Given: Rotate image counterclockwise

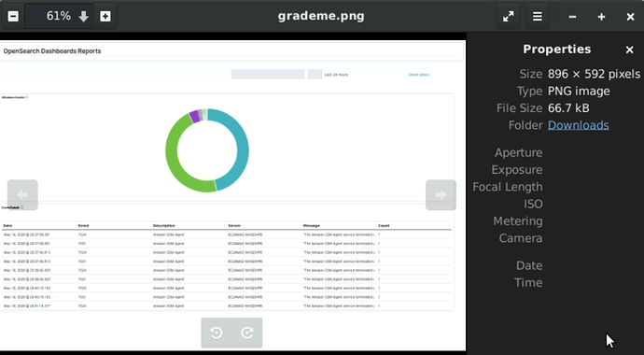Looking at the screenshot, I should pos(216,333).
